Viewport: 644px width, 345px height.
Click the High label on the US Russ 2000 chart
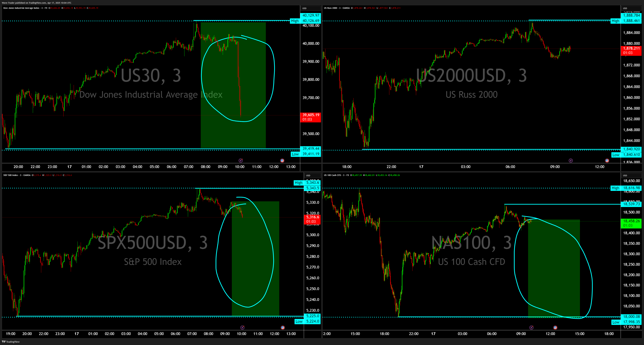615,21
